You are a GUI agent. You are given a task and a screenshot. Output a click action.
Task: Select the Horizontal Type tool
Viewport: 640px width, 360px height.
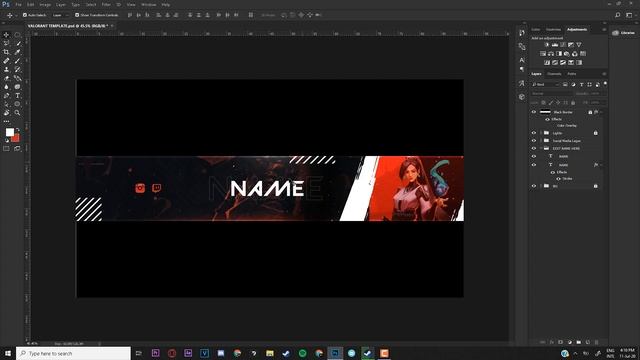[x=18, y=96]
